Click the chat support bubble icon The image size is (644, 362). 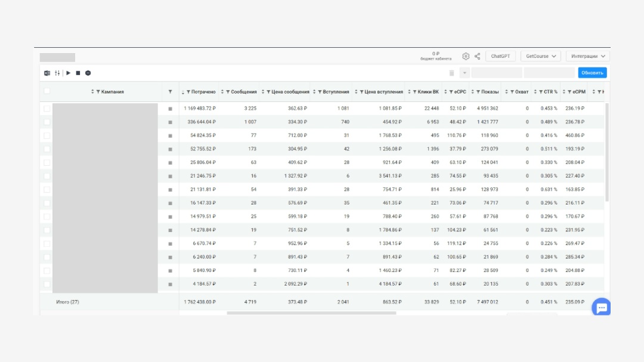(601, 307)
